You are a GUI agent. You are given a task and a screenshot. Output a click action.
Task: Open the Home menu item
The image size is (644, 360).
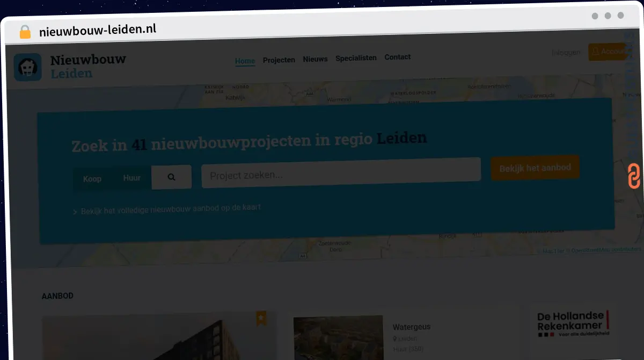click(x=245, y=61)
